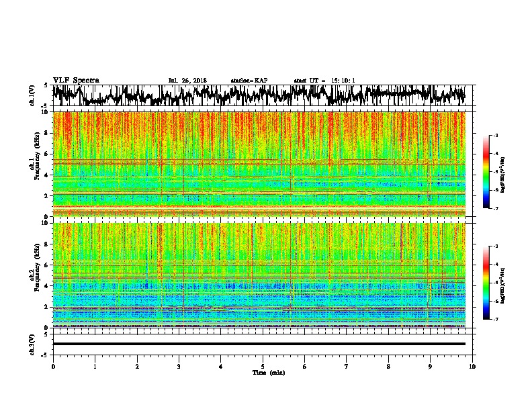Viewport: 532px width, 411px height.
Task: Select the "start UT = 15:10:1" text
Action: pyautogui.click(x=324, y=81)
